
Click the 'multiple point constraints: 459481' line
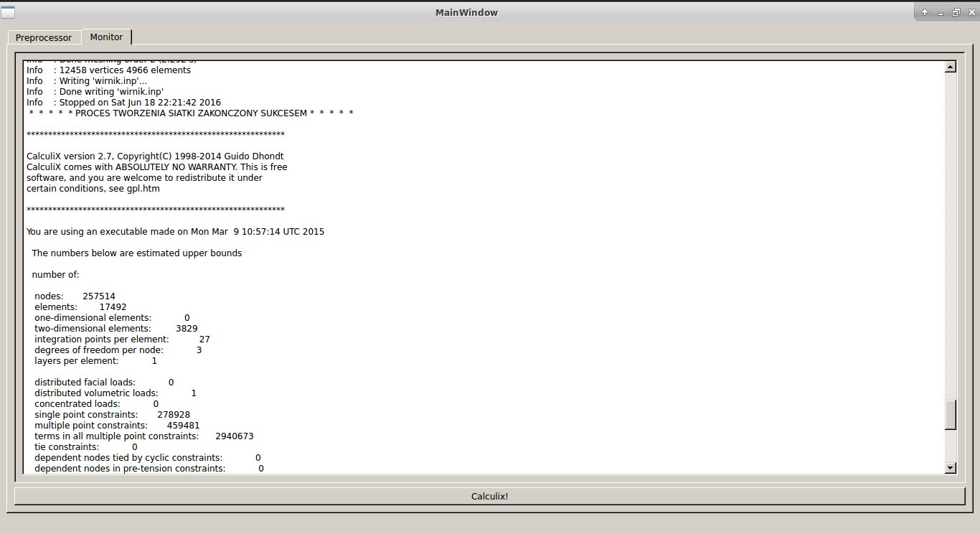[x=117, y=426]
